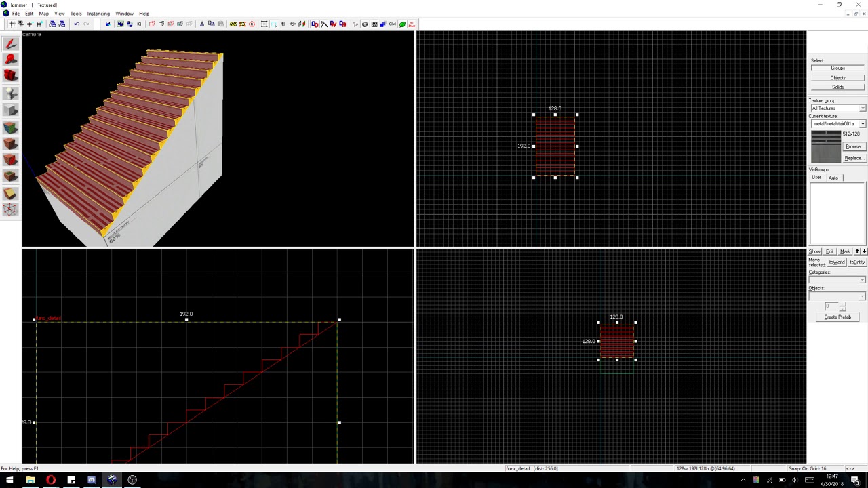Open the File menu
Image resolution: width=868 pixels, height=488 pixels.
[x=16, y=14]
